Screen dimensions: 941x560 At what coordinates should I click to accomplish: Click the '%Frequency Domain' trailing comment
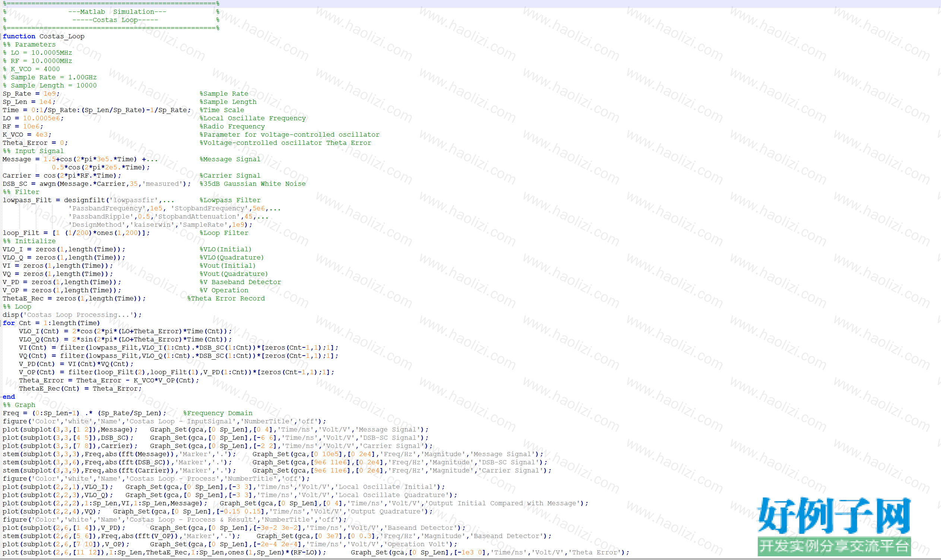218,414
